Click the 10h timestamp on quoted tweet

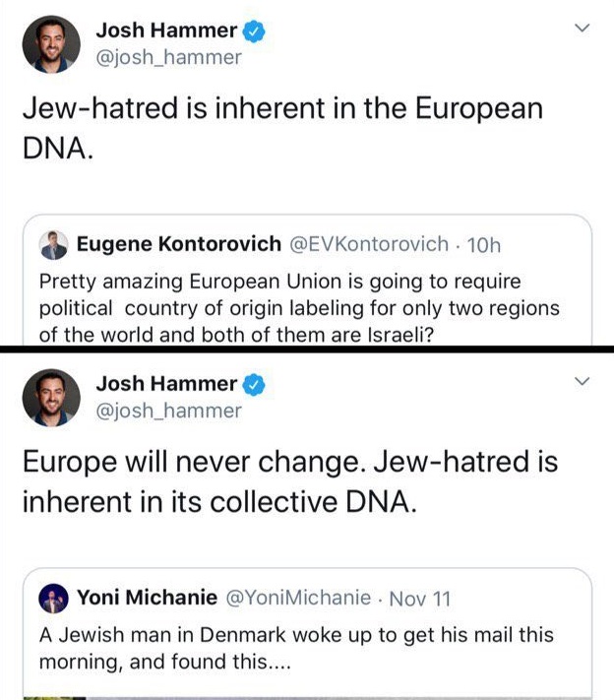point(484,245)
